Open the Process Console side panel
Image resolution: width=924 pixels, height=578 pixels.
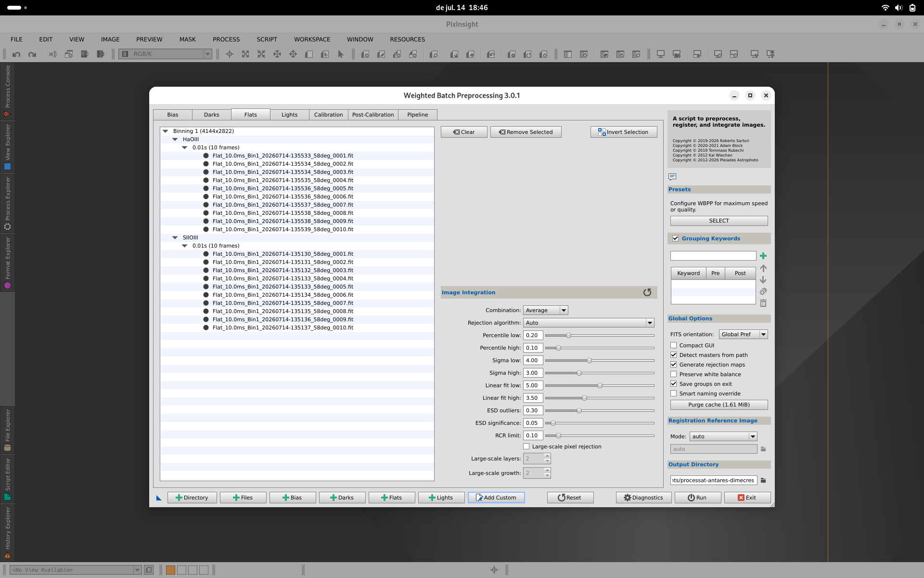tap(7, 91)
